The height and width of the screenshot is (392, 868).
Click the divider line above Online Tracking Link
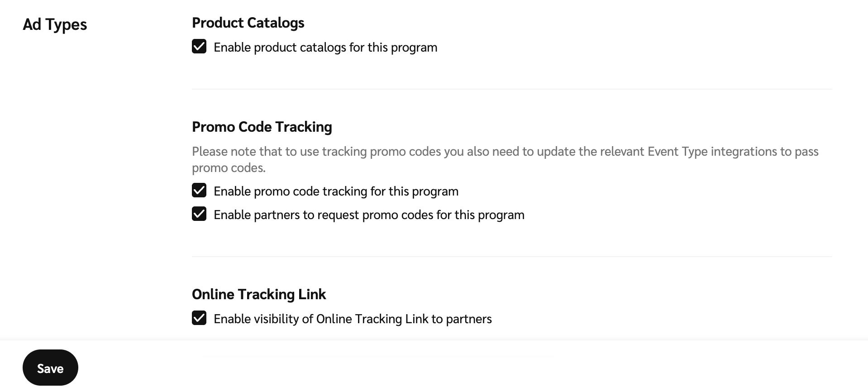(511, 257)
